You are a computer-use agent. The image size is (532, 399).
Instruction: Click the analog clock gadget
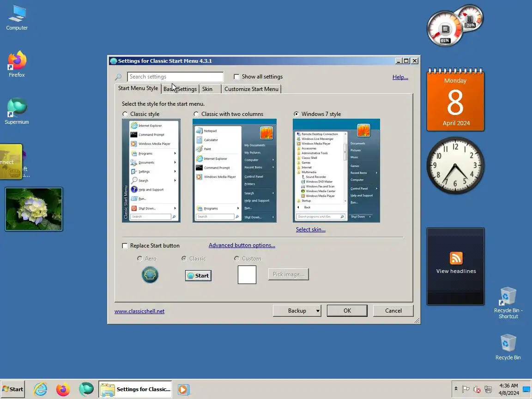[455, 166]
